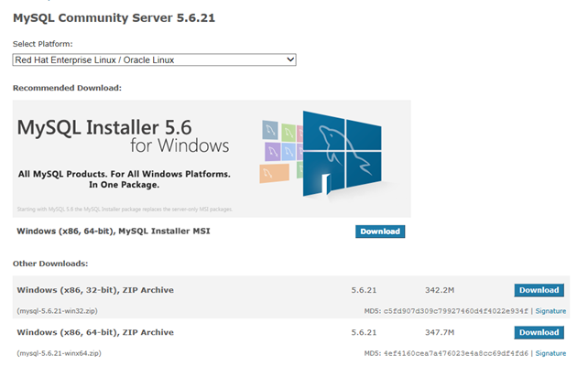
Task: Download the 64-bit ZIP Archive
Action: pos(539,333)
